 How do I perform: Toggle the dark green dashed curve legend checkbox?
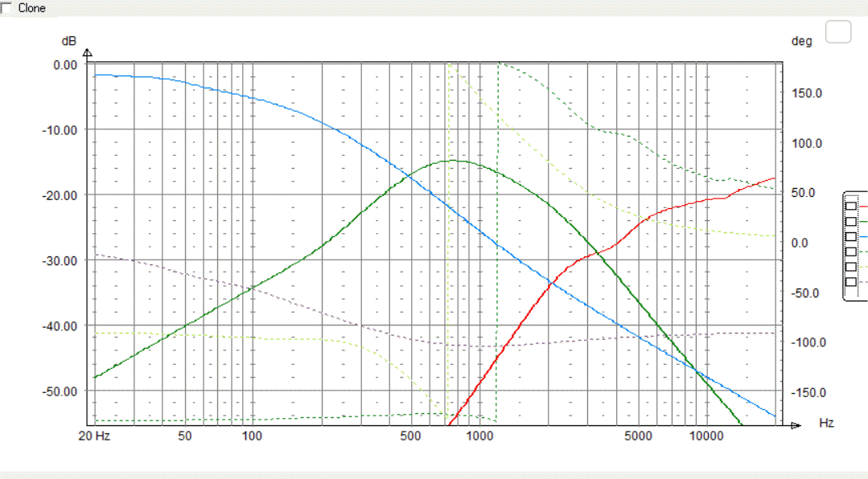tap(851, 252)
